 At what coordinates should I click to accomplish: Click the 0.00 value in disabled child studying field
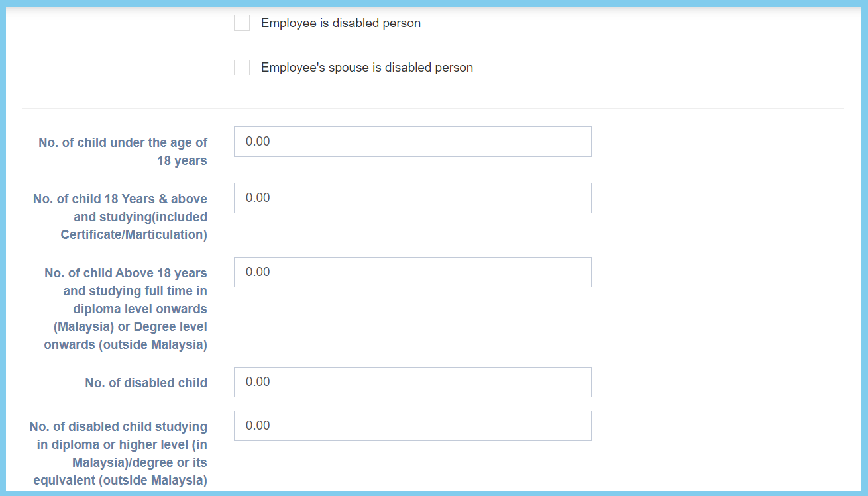(x=258, y=426)
